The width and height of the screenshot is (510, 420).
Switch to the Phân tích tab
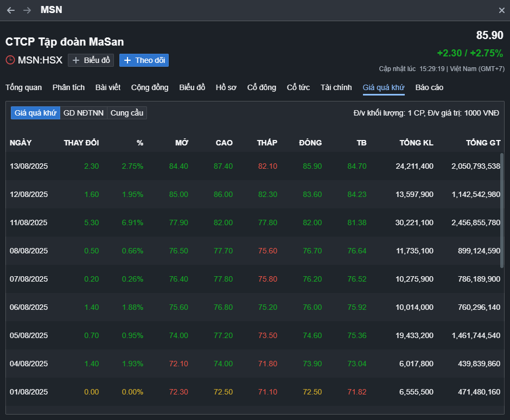pyautogui.click(x=68, y=87)
